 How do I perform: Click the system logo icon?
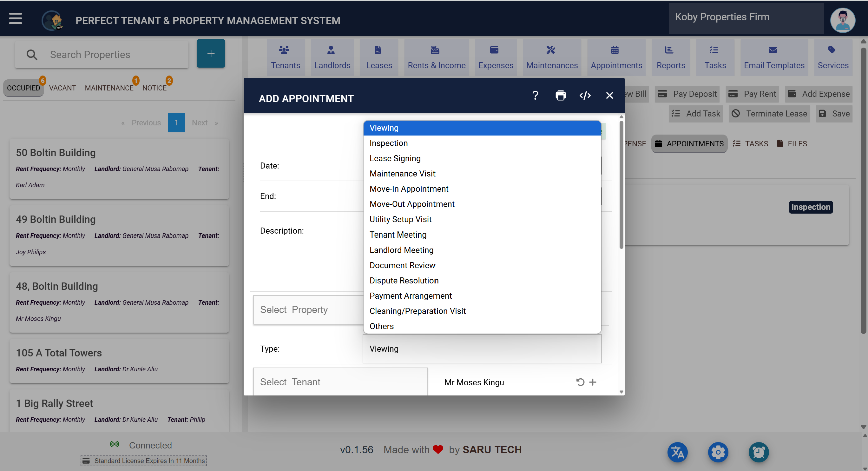(52, 20)
